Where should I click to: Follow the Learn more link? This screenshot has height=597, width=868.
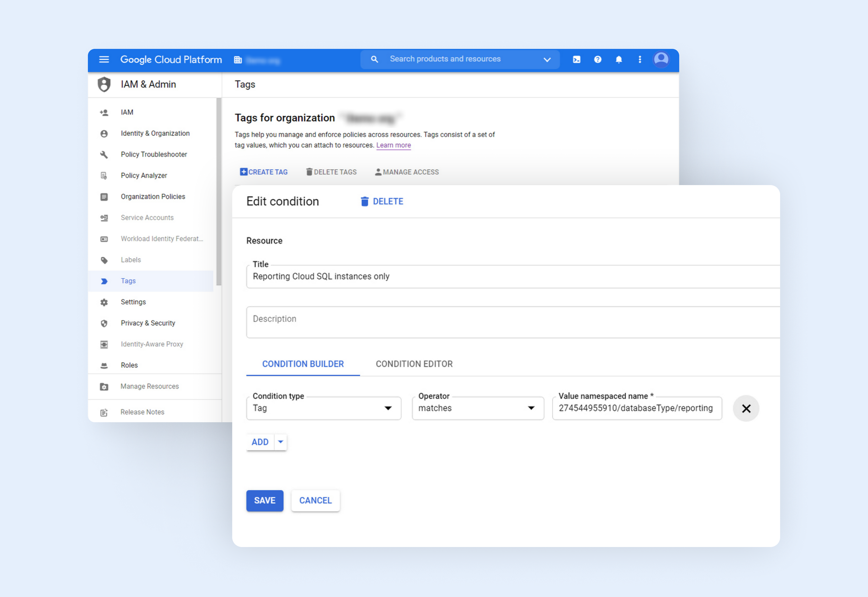(x=393, y=145)
